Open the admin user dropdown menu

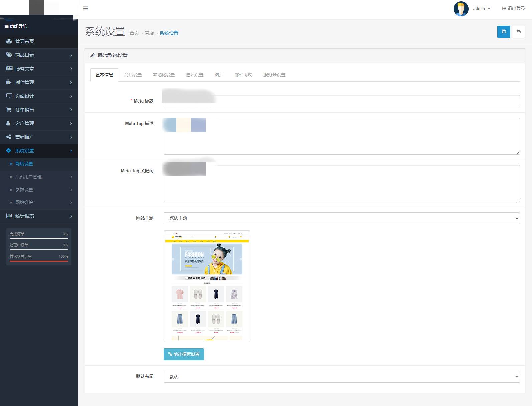point(482,9)
